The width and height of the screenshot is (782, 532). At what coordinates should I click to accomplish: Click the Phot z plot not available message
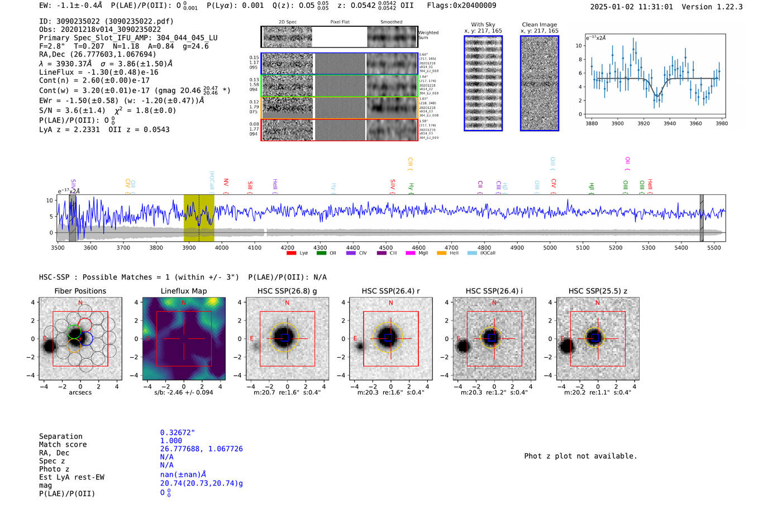pyautogui.click(x=581, y=456)
